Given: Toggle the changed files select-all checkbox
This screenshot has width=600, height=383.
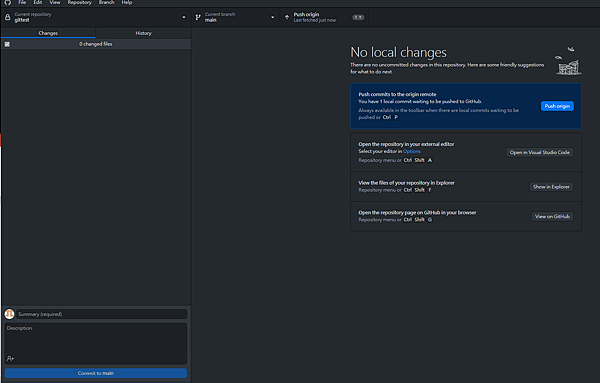Looking at the screenshot, I should [x=7, y=44].
